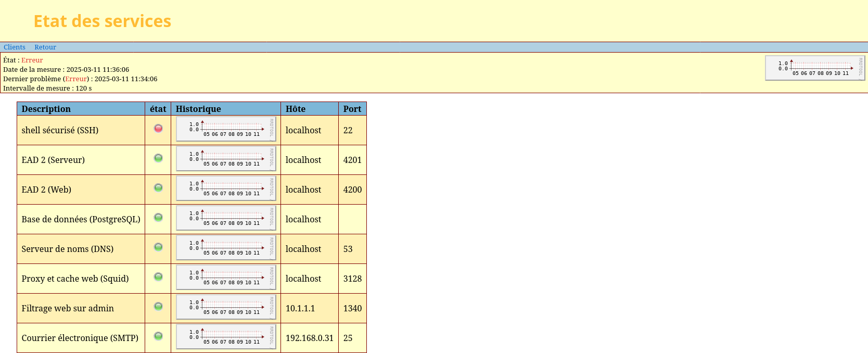The image size is (868, 353).
Task: Open the SSH history graph thumbnail
Action: (x=226, y=129)
